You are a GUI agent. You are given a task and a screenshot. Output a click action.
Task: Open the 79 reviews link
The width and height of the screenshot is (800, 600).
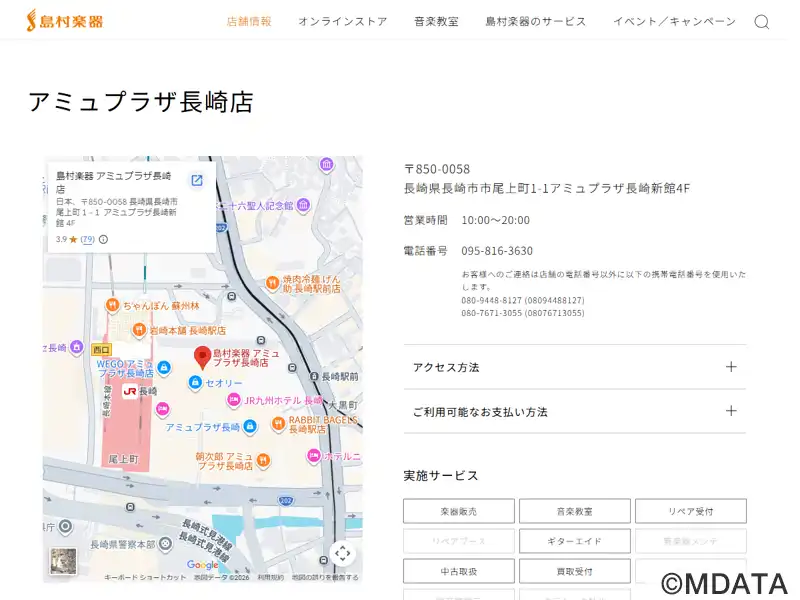click(x=88, y=240)
